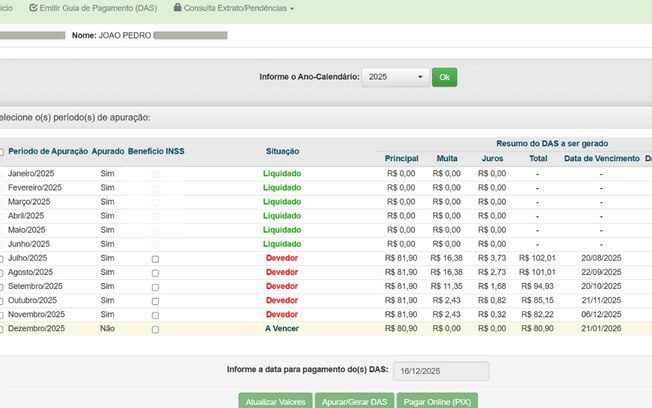The image size is (652, 408).
Task: Select the period checkbox left of Julho/2025
Action: click(x=2, y=259)
